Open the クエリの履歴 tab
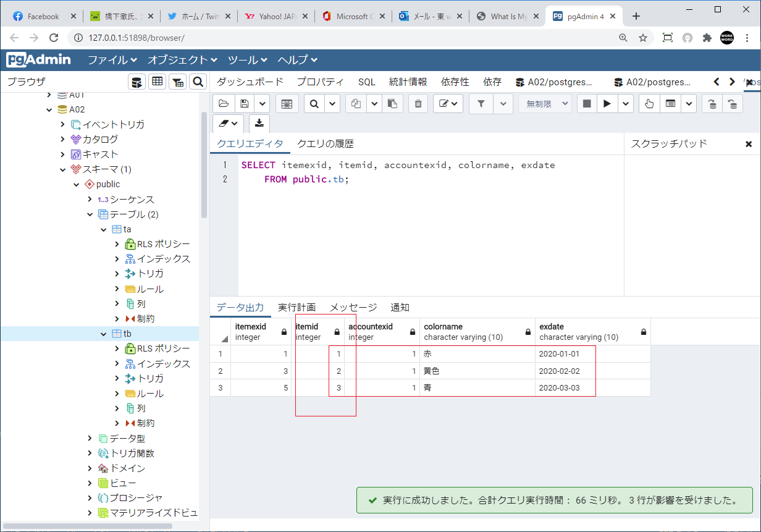The height and width of the screenshot is (532, 761). click(x=326, y=144)
